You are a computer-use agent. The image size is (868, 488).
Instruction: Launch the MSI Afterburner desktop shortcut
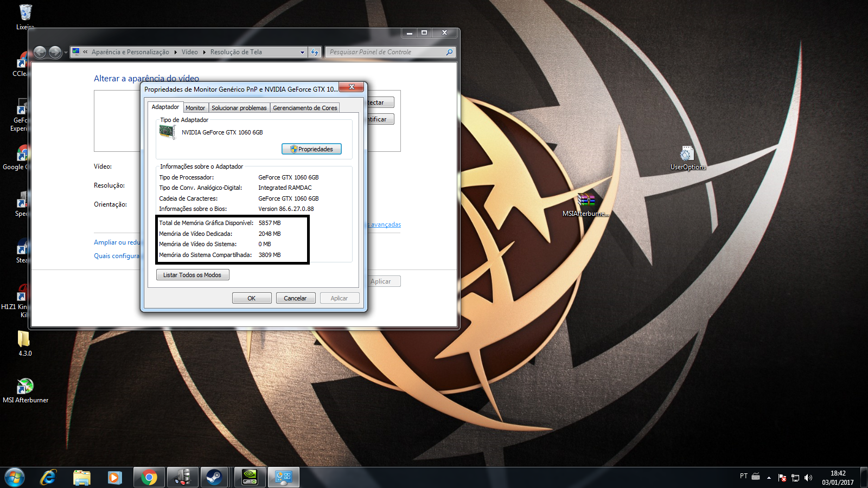[25, 387]
